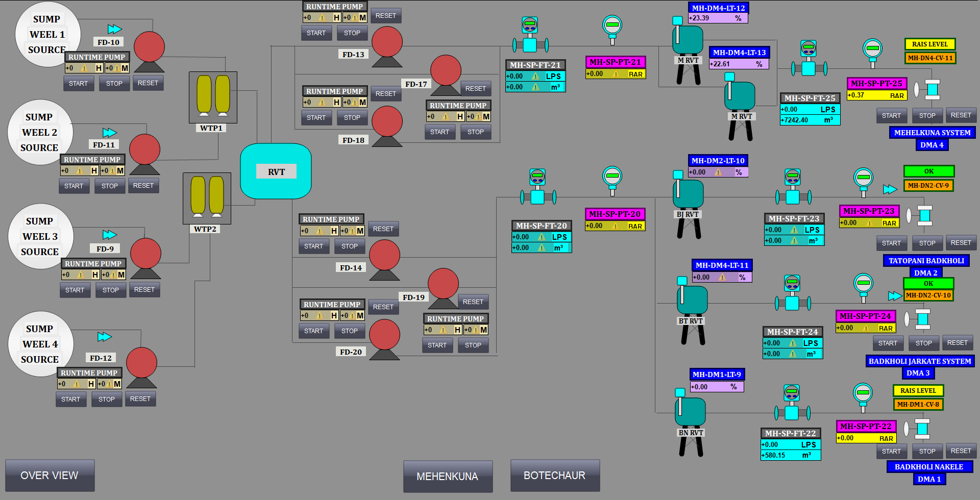This screenshot has height=500, width=980.
Task: Switch to the BOTECHAUR screen
Action: (555, 476)
